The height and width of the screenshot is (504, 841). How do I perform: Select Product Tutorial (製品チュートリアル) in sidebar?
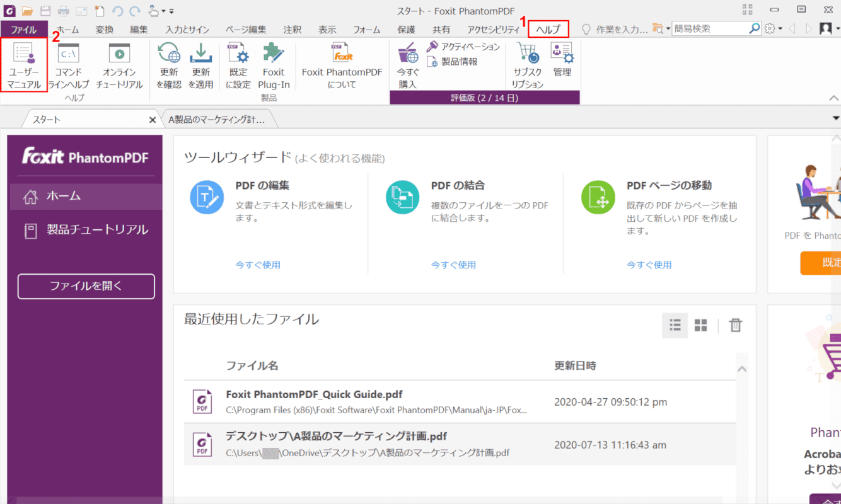coord(86,230)
